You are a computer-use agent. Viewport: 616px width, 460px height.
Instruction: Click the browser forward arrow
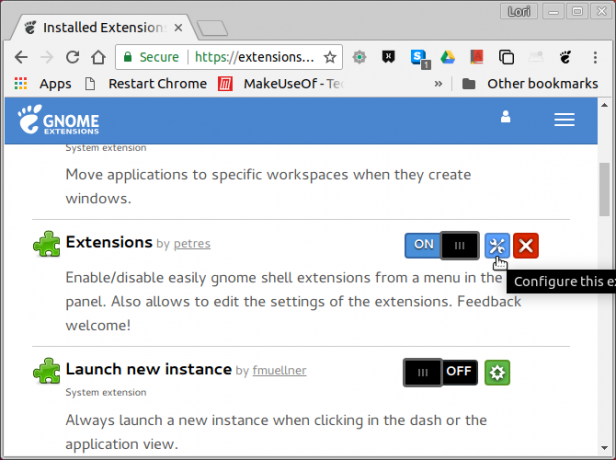click(47, 57)
